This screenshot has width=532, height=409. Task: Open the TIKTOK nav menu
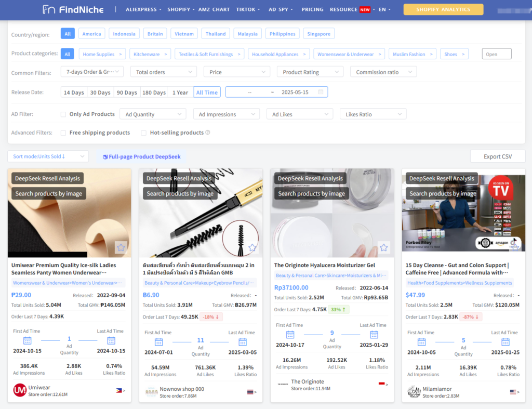pyautogui.click(x=248, y=9)
